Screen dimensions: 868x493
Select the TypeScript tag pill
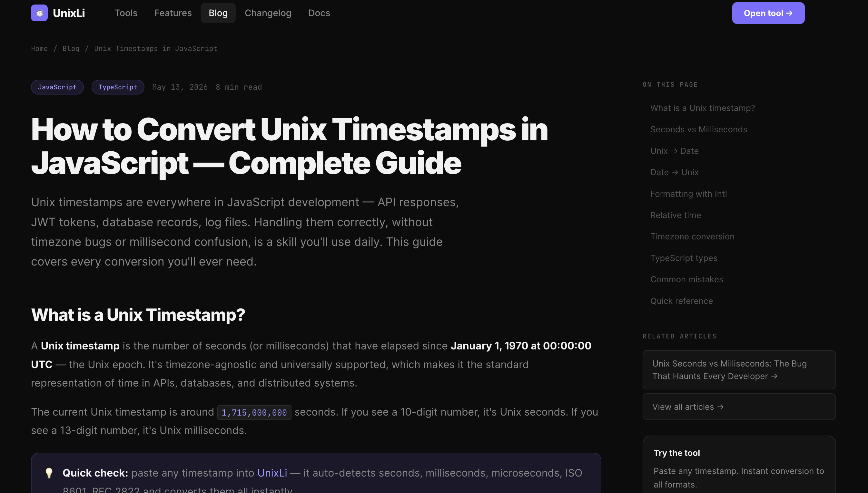click(118, 87)
